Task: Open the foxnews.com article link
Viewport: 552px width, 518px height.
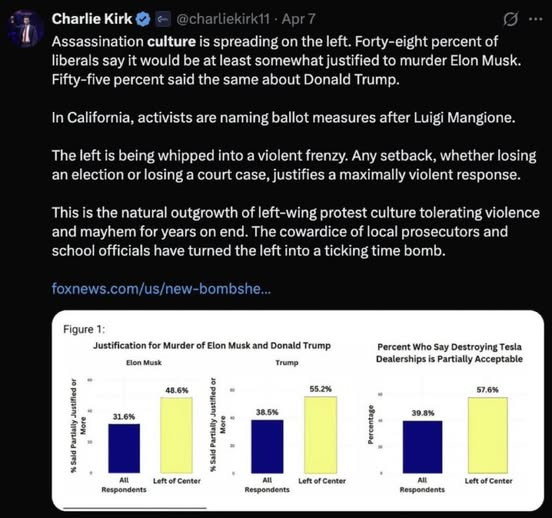Action: click(161, 289)
